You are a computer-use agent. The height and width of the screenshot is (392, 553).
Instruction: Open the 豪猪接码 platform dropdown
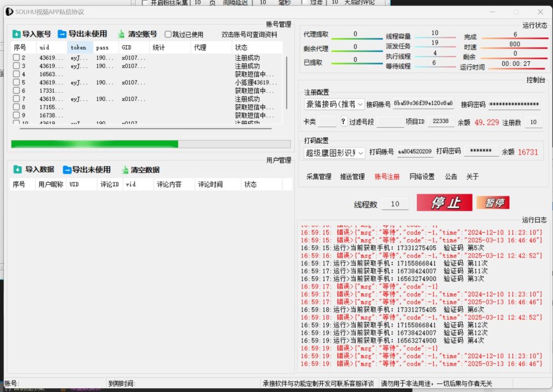361,104
